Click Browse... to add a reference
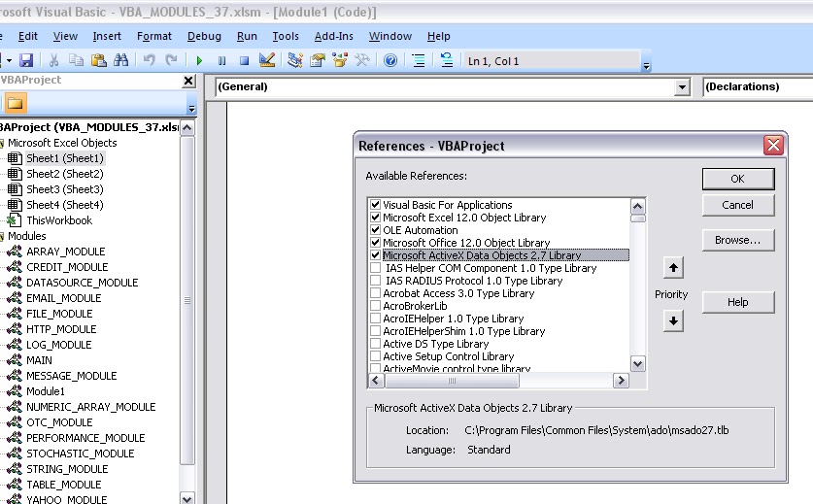This screenshot has height=504, width=813. click(x=738, y=240)
